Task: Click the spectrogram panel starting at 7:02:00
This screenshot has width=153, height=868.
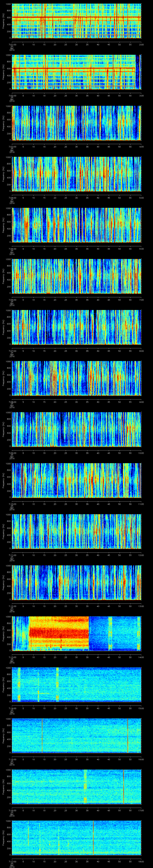Action: tap(77, 72)
